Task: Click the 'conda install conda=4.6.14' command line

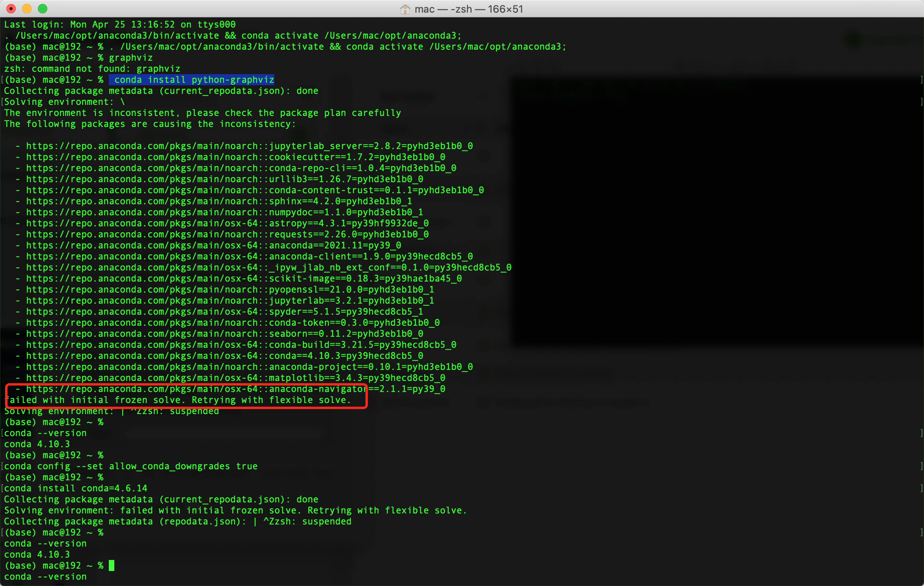Action: pos(76,488)
